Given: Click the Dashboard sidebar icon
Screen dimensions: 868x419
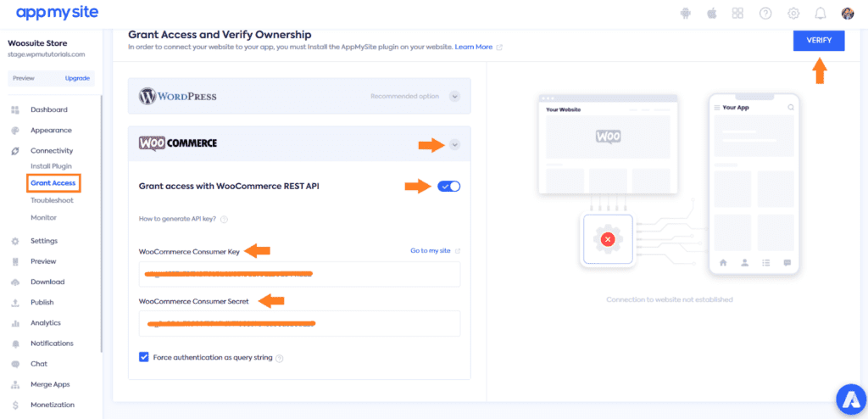Looking at the screenshot, I should point(15,109).
